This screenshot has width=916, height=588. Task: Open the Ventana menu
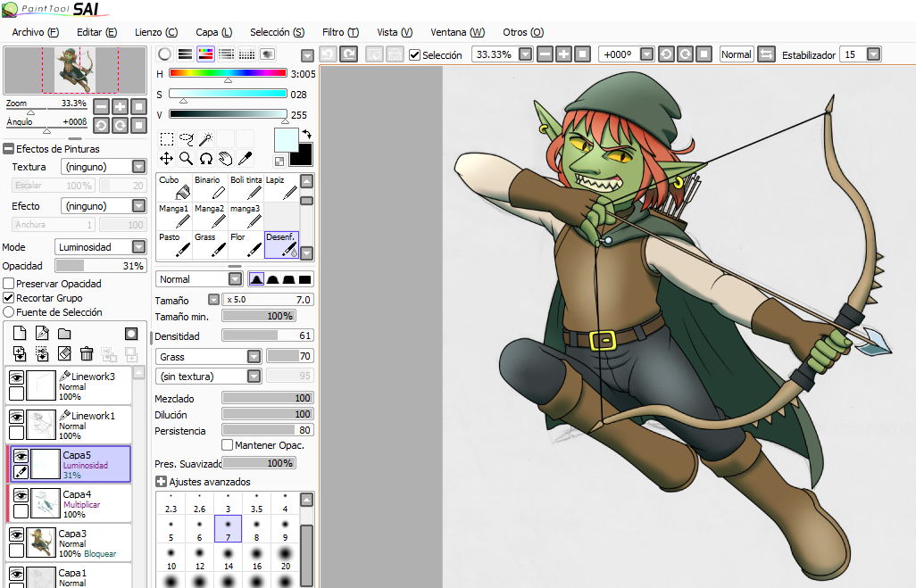457,32
